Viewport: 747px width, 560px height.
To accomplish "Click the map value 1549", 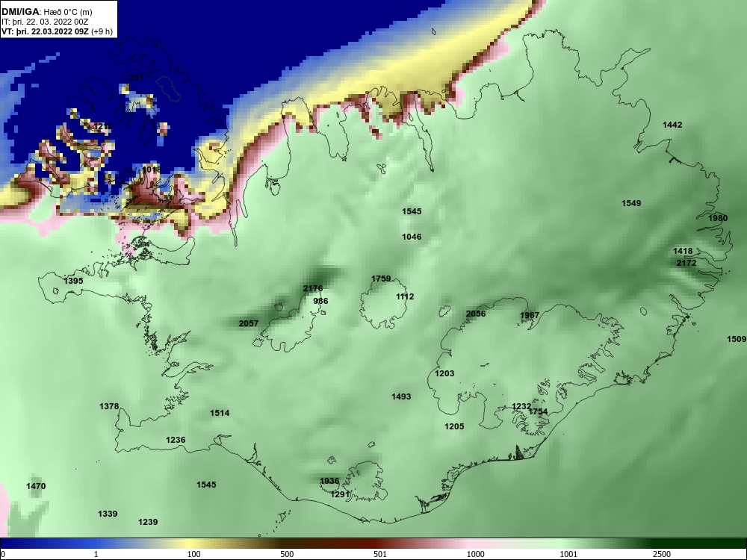I will (631, 203).
